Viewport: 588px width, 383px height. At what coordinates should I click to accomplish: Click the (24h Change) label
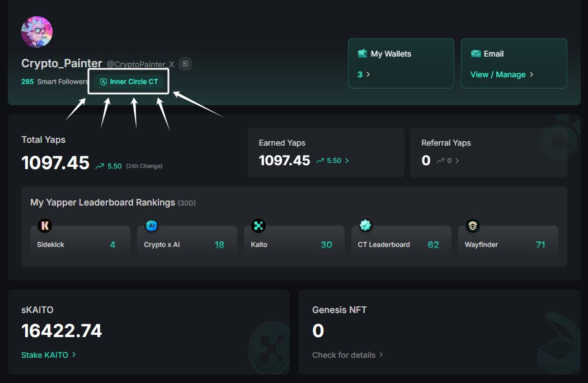[x=144, y=166]
